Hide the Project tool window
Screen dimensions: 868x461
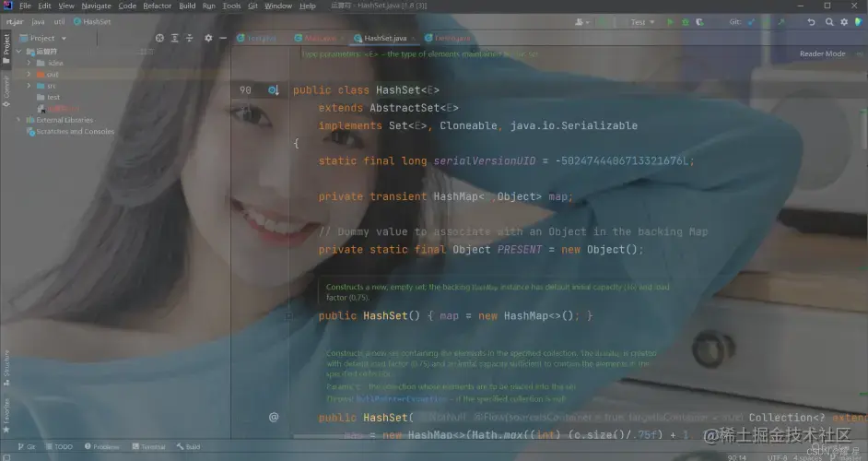[x=223, y=38]
